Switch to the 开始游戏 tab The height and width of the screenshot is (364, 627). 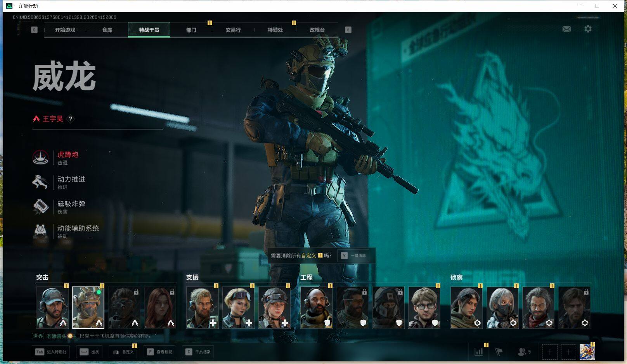click(65, 30)
